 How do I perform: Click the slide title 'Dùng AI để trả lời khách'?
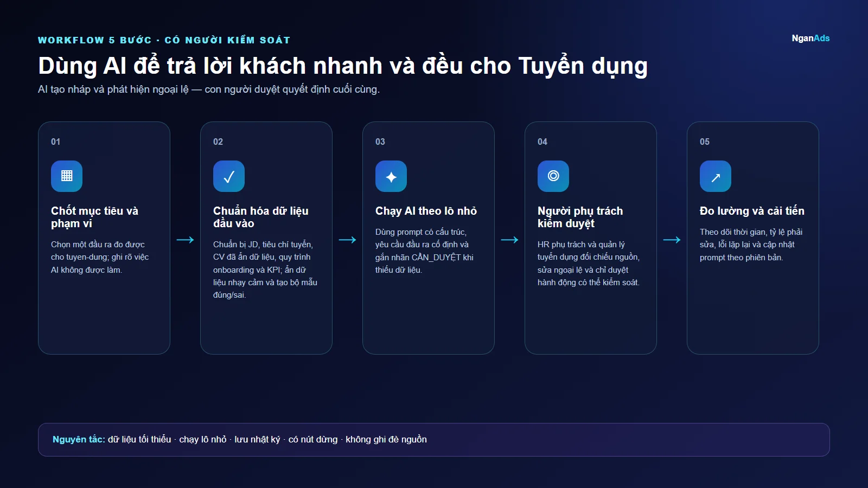click(343, 66)
